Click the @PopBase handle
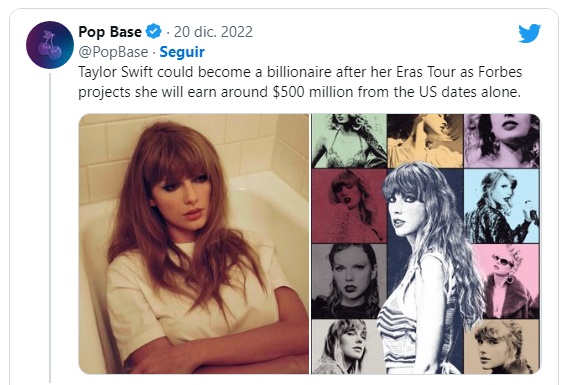 (113, 52)
